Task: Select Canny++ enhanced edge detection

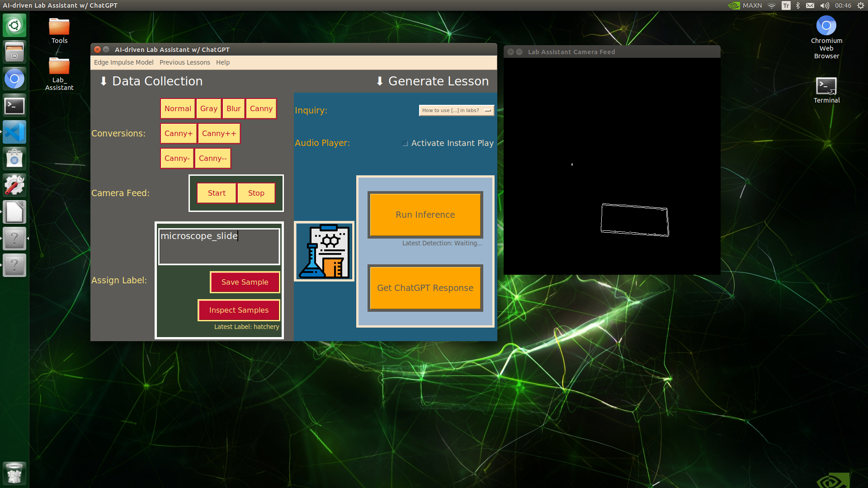Action: [217, 133]
